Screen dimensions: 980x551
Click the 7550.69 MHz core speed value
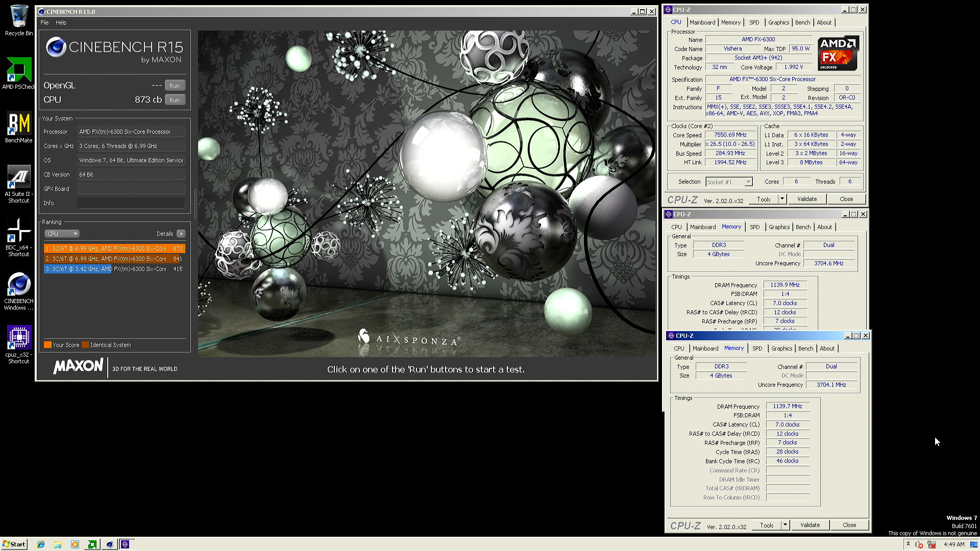[x=730, y=135]
